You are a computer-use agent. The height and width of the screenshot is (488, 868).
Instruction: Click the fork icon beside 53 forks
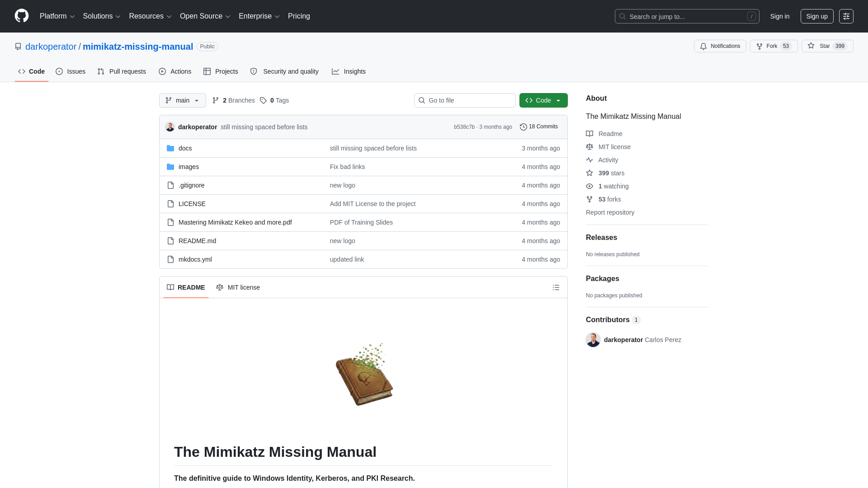(590, 199)
